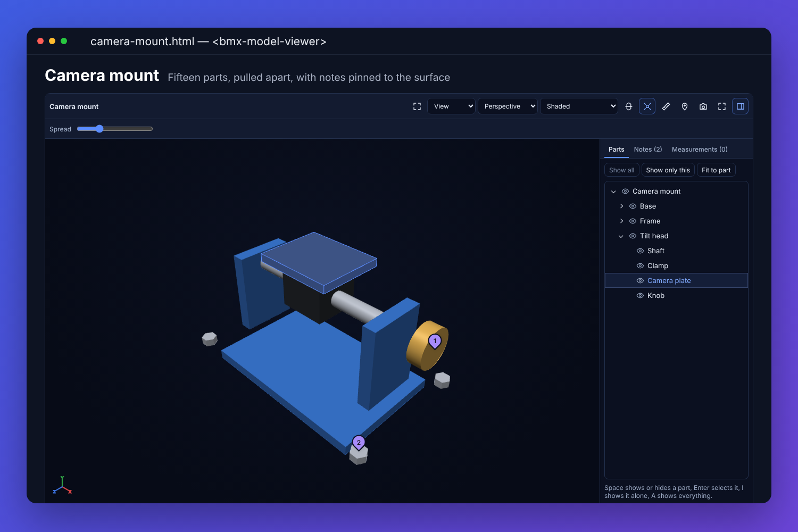Take a snapshot with the camera icon

click(703, 106)
